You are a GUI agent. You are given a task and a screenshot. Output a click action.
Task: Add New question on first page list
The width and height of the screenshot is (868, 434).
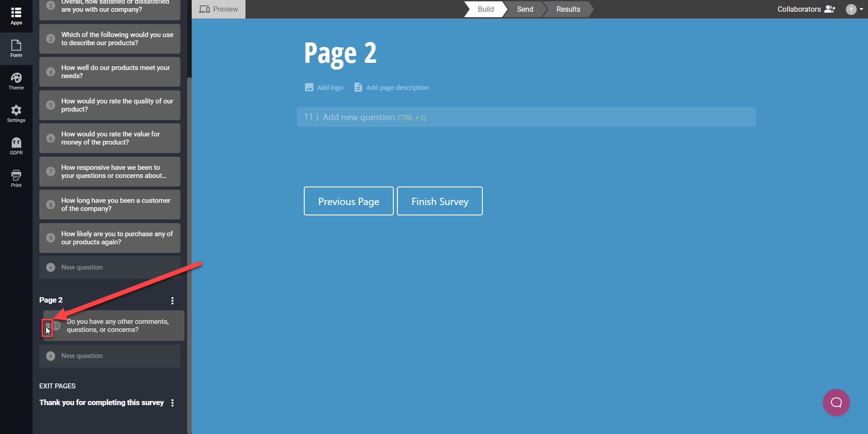tap(110, 267)
